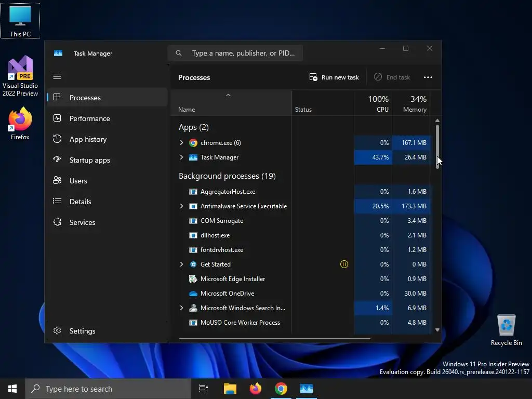Select MoUSO Core Worker Process row
Image resolution: width=532 pixels, height=399 pixels.
tap(301, 323)
